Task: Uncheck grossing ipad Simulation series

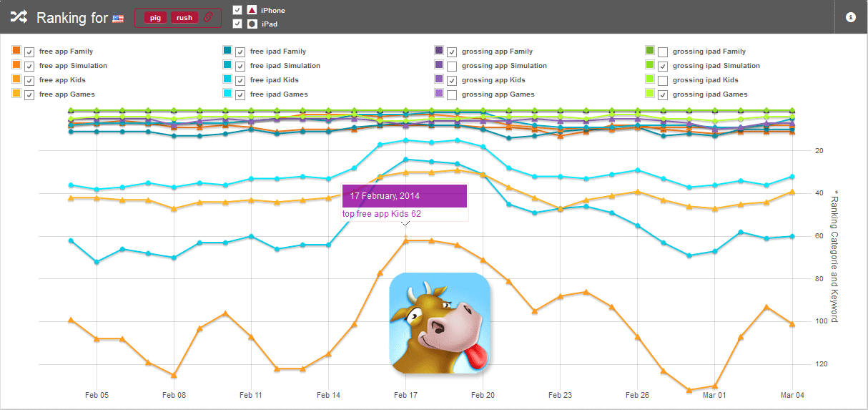Action: point(663,66)
